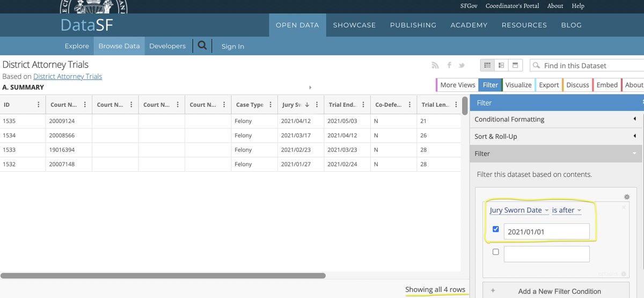Click Explore in the sub navigation
Viewport: 644px width, 298px height.
77,46
